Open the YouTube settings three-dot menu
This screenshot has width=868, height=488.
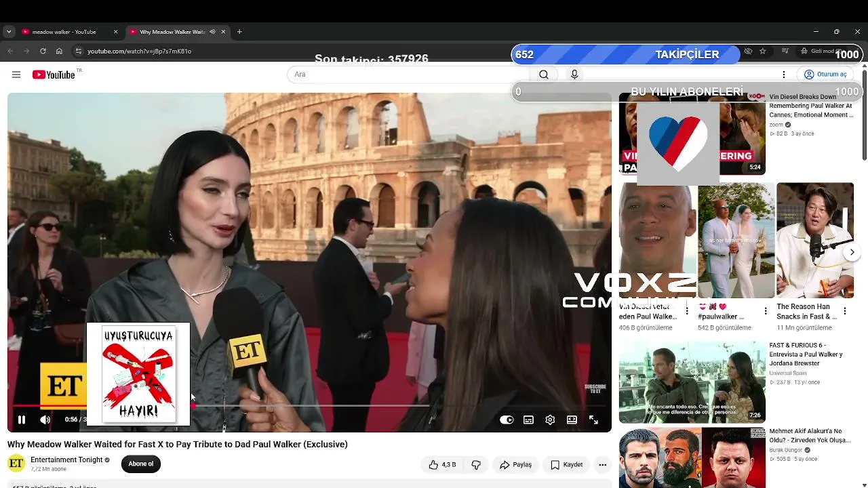click(784, 75)
